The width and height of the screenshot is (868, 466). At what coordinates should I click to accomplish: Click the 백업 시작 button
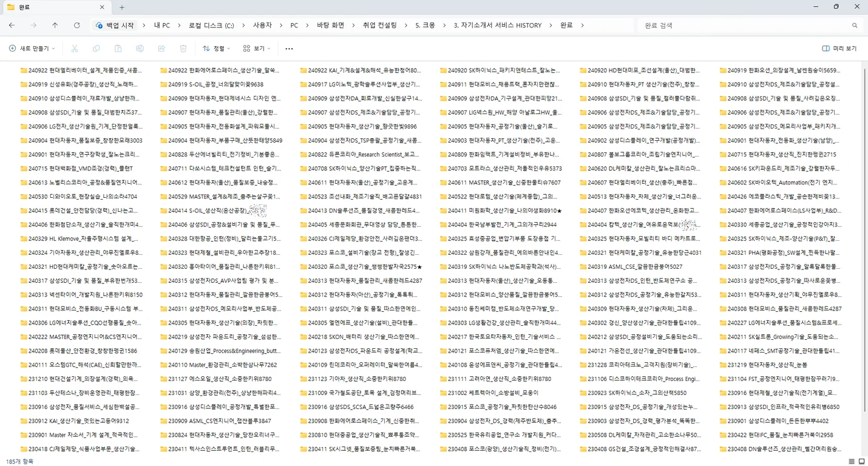point(115,25)
